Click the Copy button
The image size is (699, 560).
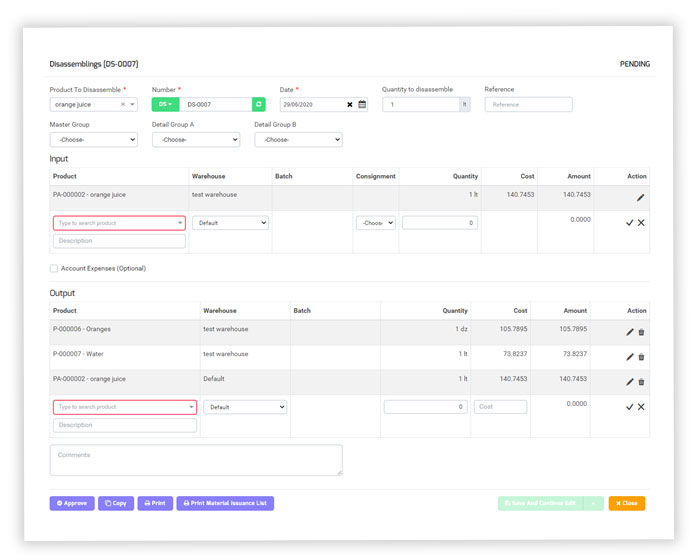[x=116, y=503]
